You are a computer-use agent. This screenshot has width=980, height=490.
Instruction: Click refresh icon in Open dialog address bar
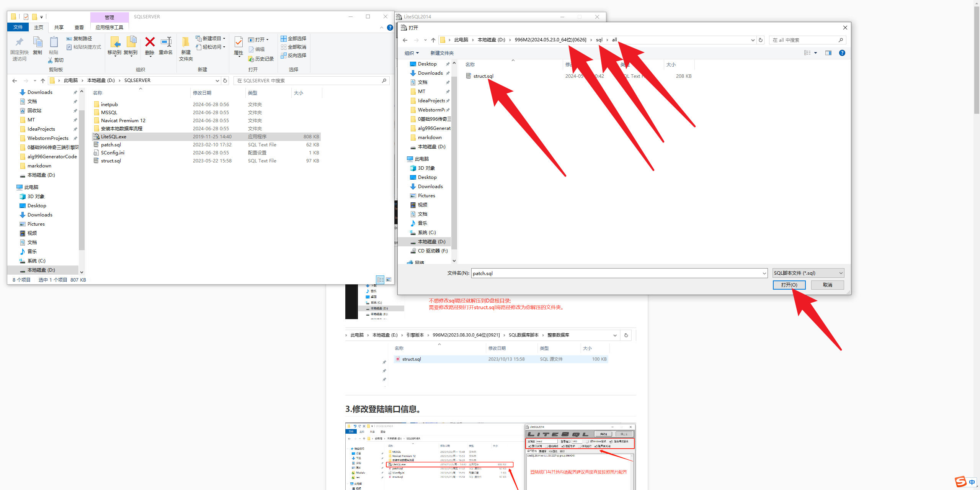click(761, 40)
